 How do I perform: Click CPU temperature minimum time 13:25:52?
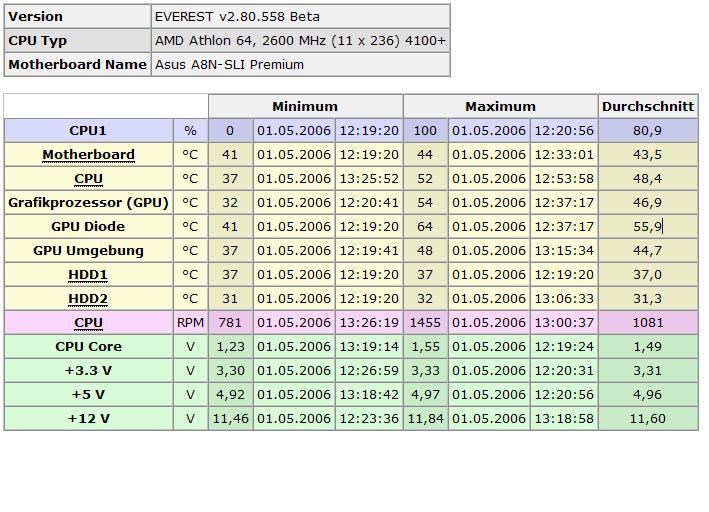pos(369,179)
